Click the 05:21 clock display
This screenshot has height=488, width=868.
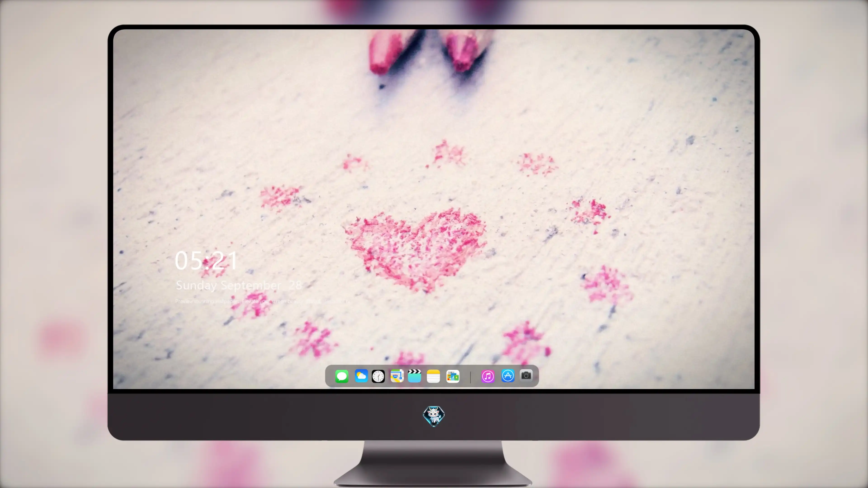point(206,260)
